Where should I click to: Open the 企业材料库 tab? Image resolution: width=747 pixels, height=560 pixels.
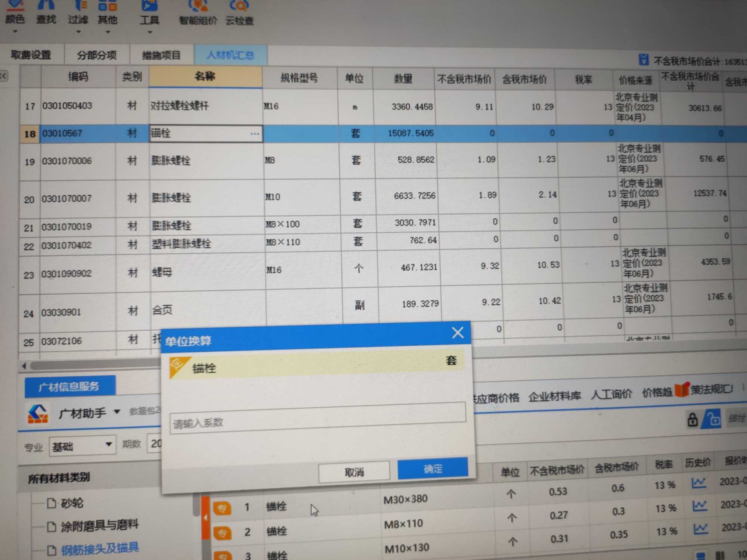tap(554, 396)
